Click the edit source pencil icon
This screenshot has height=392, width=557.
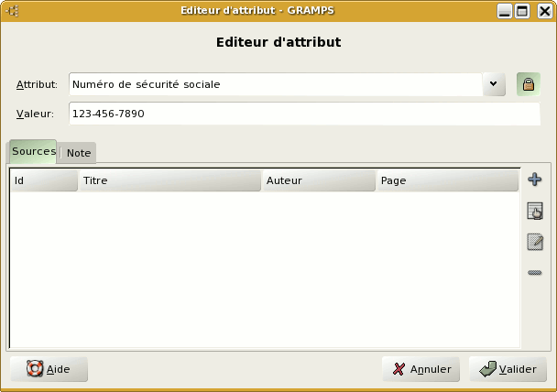point(535,243)
